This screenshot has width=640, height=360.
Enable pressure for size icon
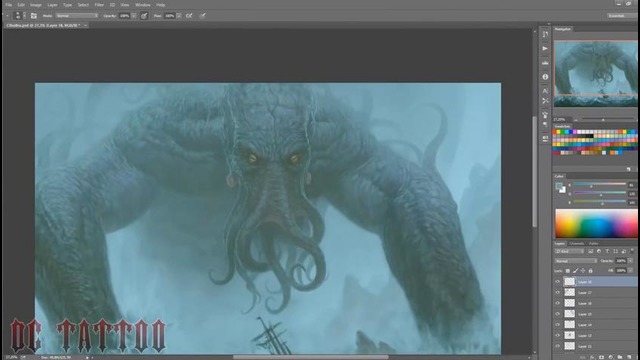click(x=202, y=16)
